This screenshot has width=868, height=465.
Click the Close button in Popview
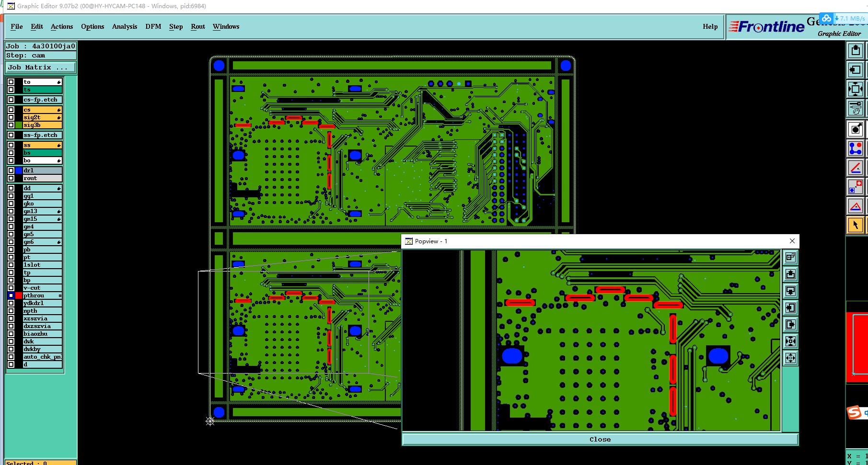600,439
